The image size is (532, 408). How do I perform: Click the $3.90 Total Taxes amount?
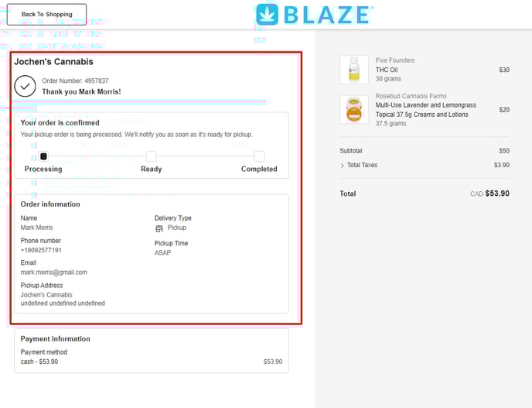pyautogui.click(x=502, y=165)
